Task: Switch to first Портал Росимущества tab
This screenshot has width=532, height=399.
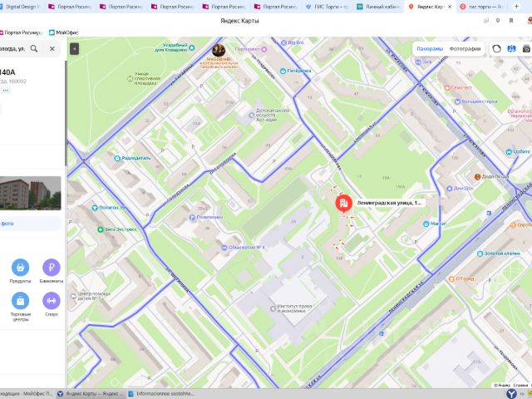Action: [x=69, y=7]
